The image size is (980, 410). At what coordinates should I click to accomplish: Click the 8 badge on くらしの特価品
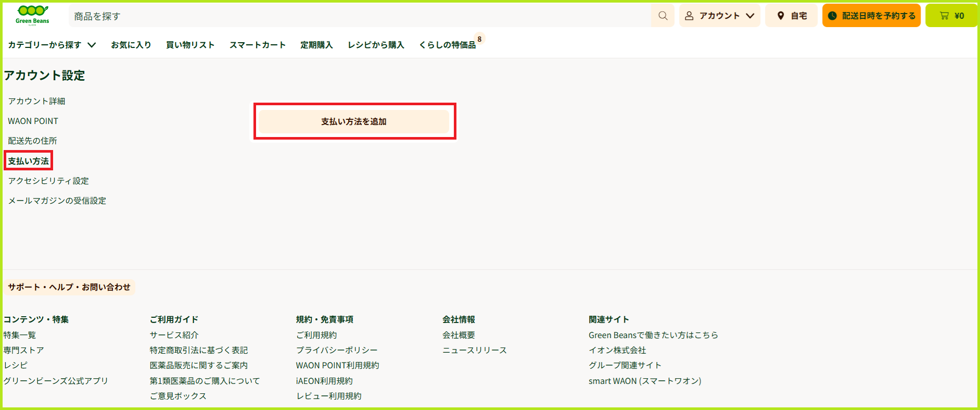(x=479, y=39)
